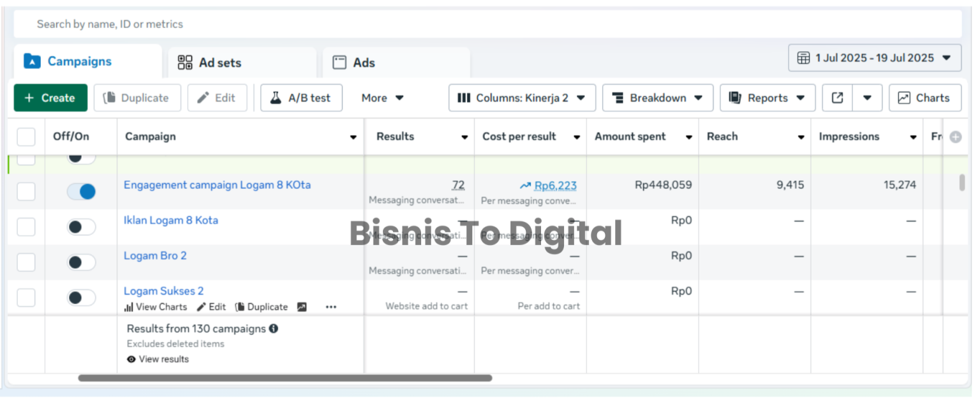The width and height of the screenshot is (980, 406).
Task: Open View Charts for Logam Sukses 2
Action: pyautogui.click(x=155, y=306)
